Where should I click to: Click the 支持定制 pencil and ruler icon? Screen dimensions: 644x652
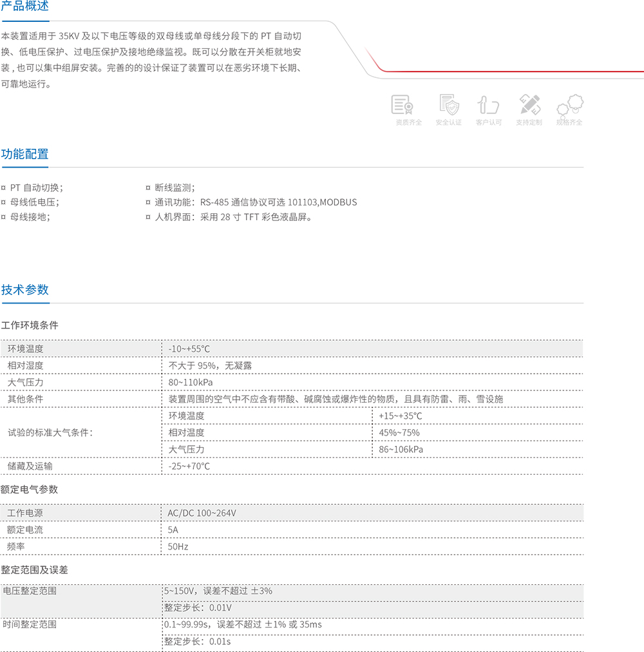pos(529,104)
